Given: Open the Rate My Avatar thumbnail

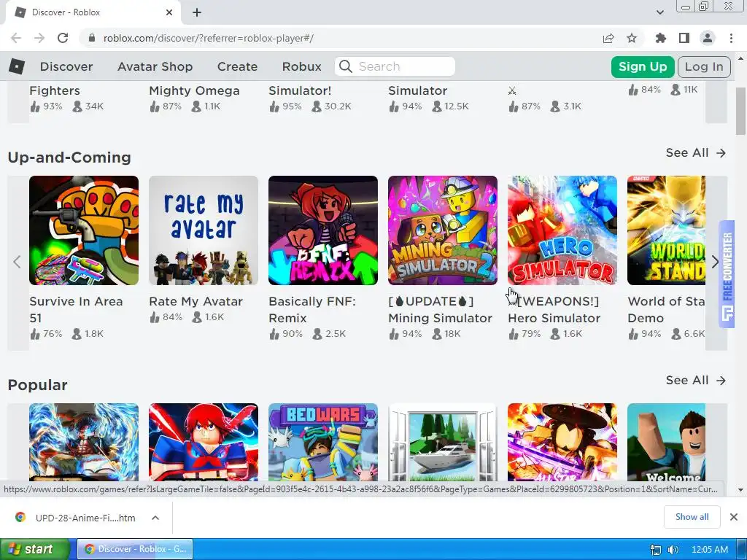Looking at the screenshot, I should [x=204, y=230].
